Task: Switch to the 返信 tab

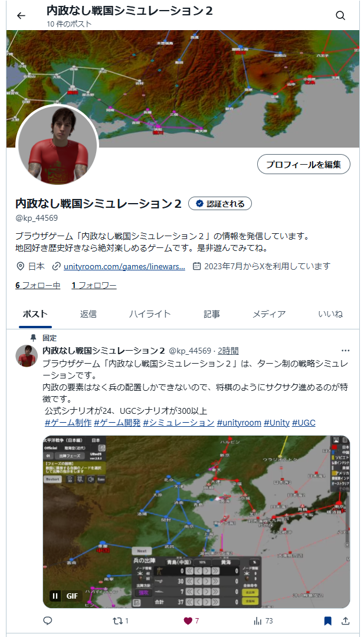Action: click(88, 314)
